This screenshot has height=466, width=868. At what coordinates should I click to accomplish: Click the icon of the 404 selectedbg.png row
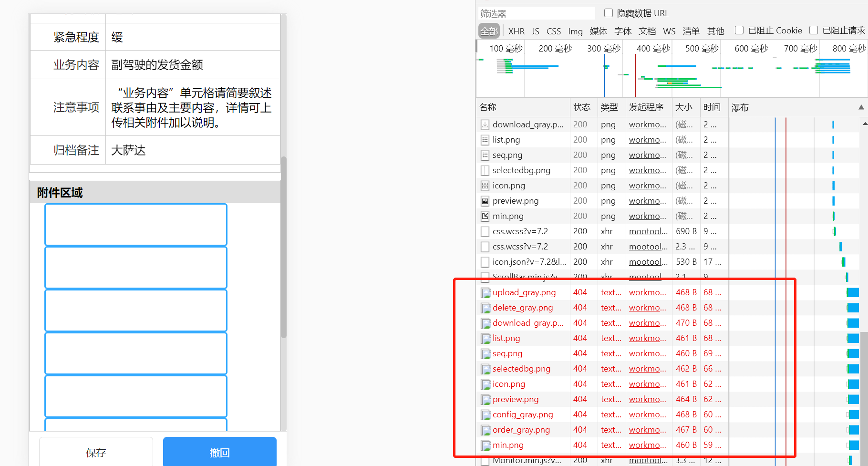(486, 369)
